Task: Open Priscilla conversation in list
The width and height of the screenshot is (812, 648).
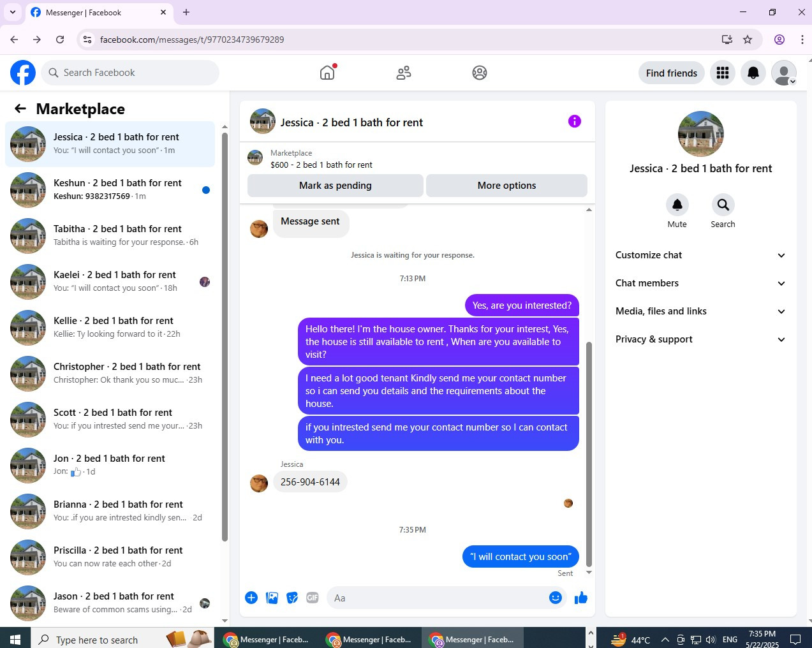Action: (x=110, y=557)
